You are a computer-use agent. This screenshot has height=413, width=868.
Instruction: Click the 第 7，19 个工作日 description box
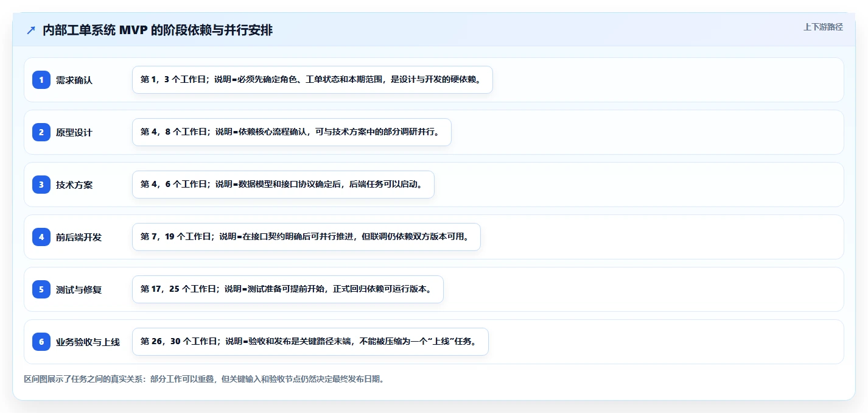coord(306,237)
